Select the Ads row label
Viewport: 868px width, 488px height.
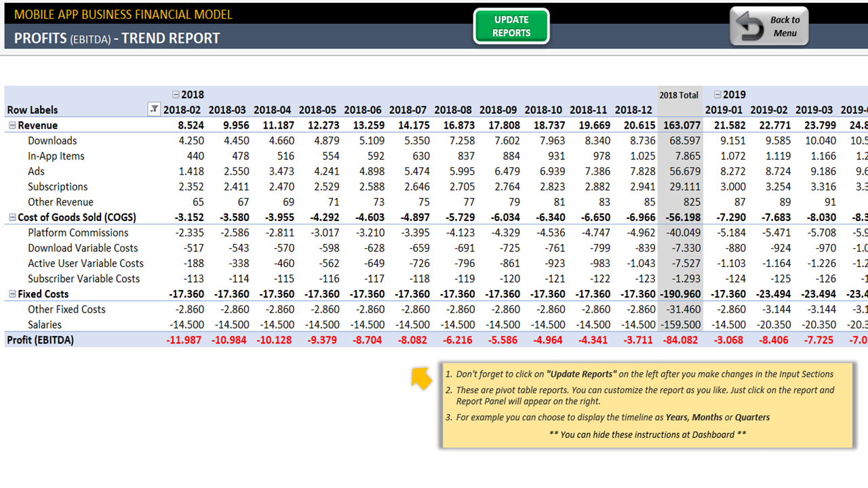(36, 171)
